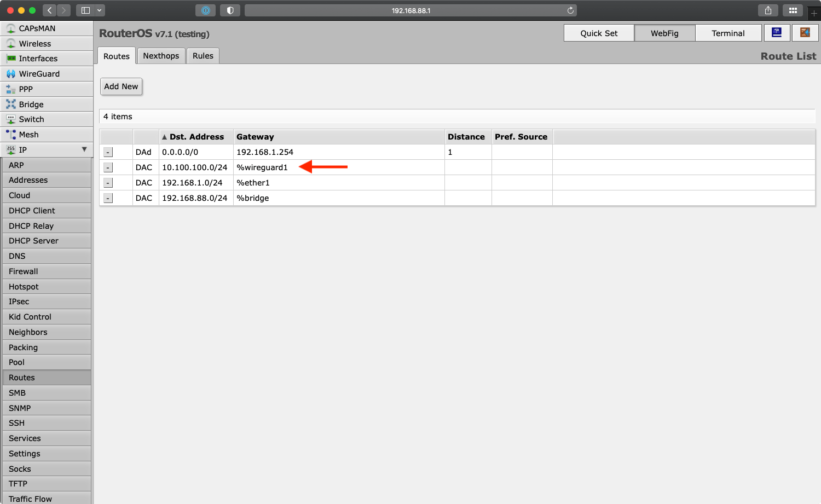Open the DNS page
This screenshot has width=821, height=504.
[47, 256]
